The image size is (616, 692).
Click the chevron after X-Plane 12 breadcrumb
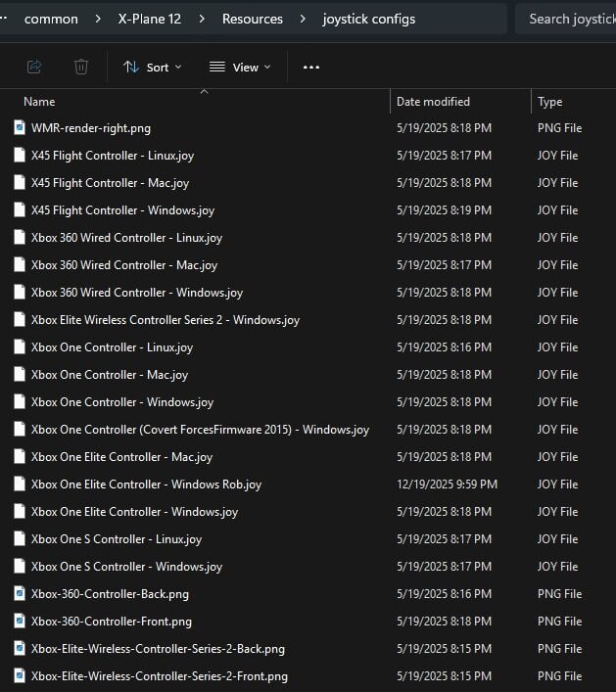pos(202,19)
